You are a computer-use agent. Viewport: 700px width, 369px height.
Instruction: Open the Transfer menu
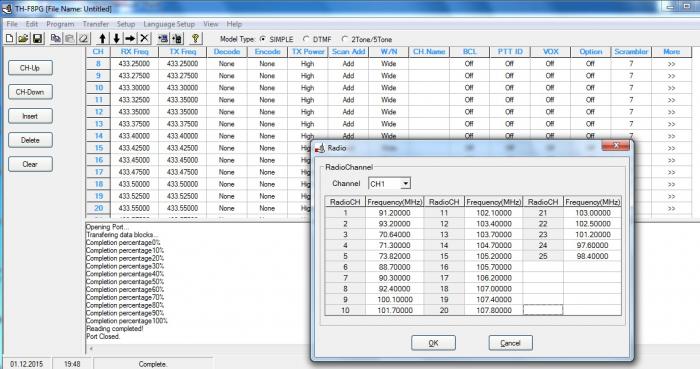[96, 24]
